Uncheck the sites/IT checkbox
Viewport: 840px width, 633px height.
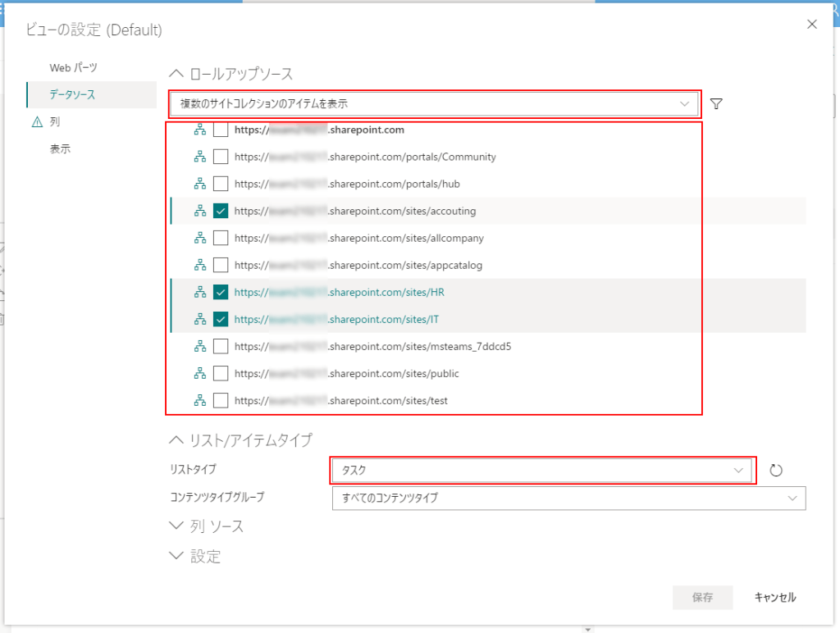click(221, 319)
